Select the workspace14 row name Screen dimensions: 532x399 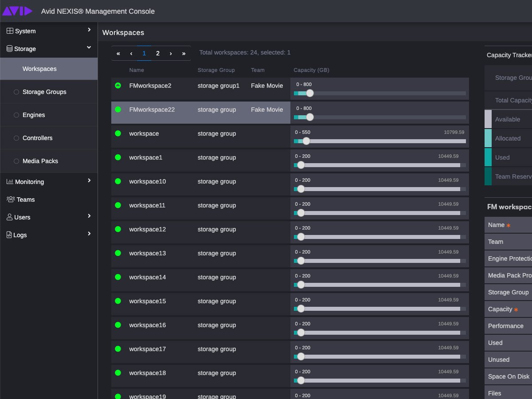147,277
